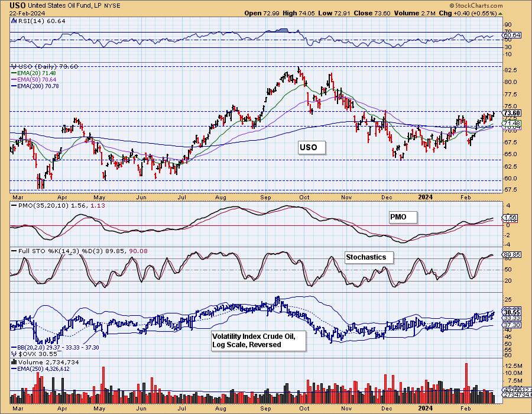Click the 2734734 volume value tag
The width and height of the screenshot is (532, 414).
coord(516,394)
